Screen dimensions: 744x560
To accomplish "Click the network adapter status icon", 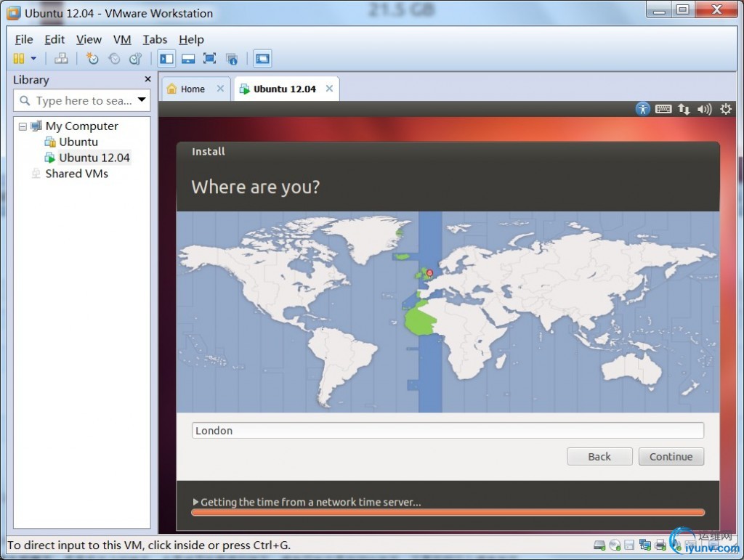I will pyautogui.click(x=645, y=545).
